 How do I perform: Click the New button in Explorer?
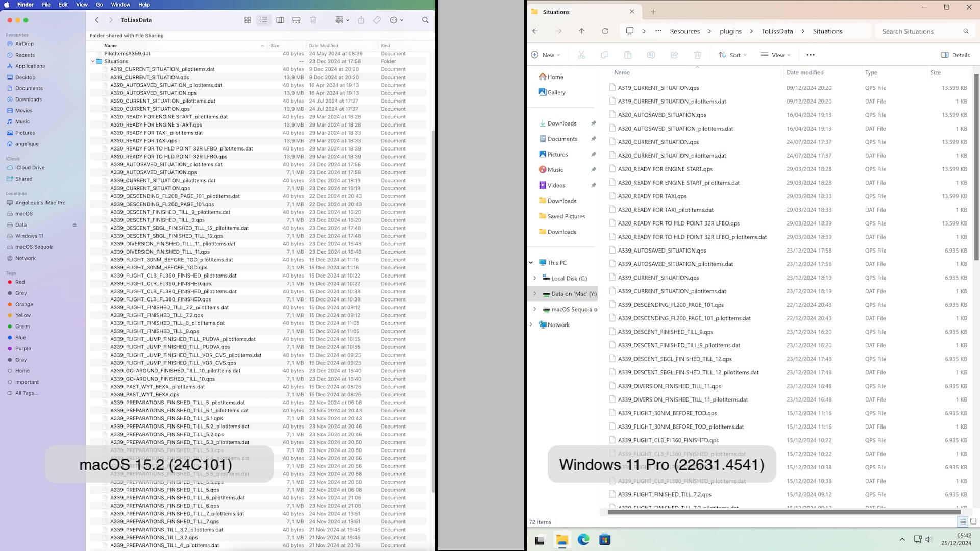click(x=545, y=55)
